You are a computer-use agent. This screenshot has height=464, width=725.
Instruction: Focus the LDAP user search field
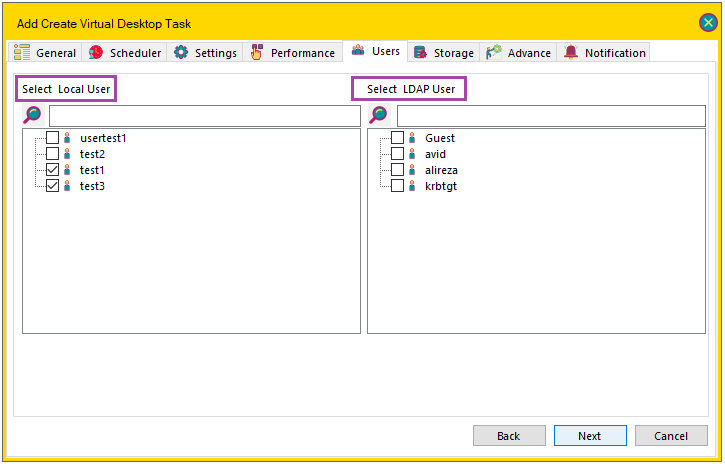point(551,116)
